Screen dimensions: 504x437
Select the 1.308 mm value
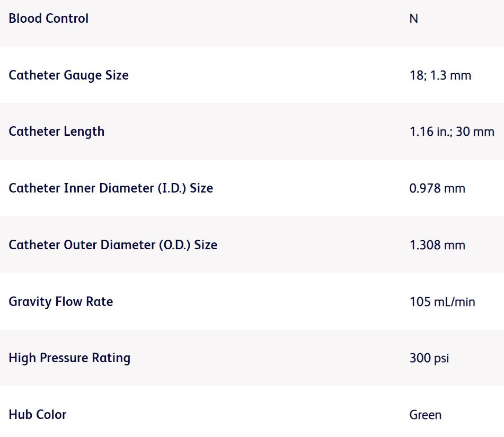(x=437, y=245)
